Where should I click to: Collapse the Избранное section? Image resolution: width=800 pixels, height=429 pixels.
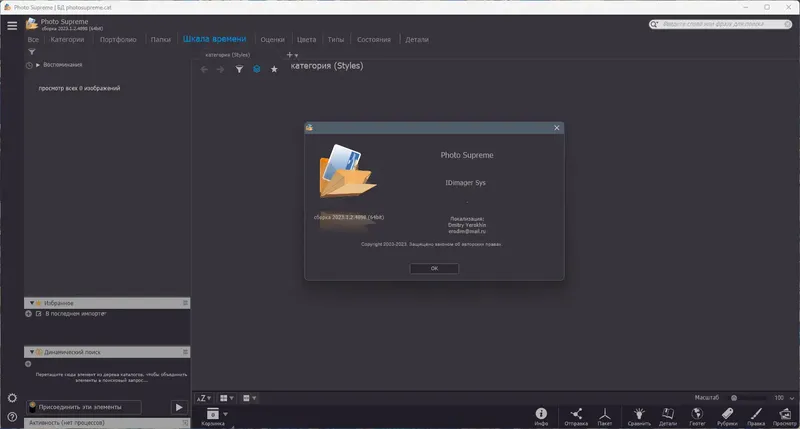32,303
